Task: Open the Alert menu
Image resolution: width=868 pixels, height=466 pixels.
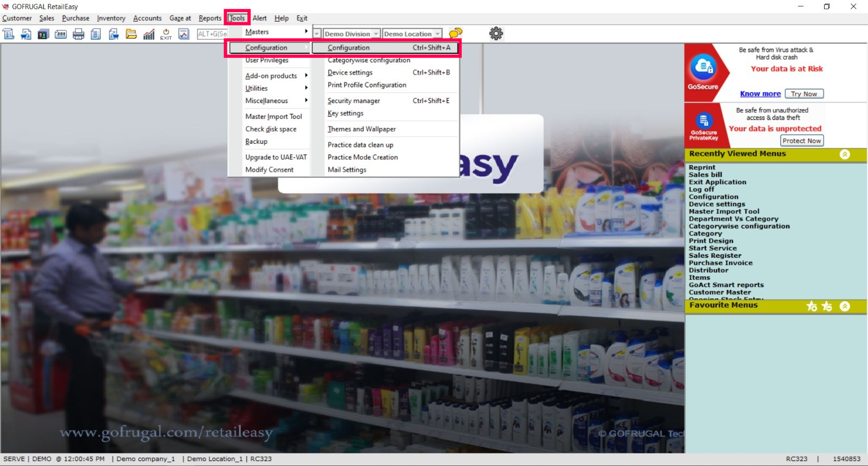Action: click(x=260, y=18)
